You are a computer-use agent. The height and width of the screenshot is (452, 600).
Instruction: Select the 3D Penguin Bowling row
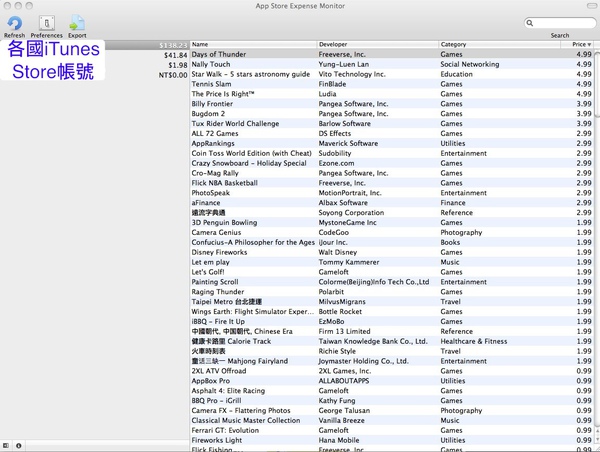click(x=391, y=223)
